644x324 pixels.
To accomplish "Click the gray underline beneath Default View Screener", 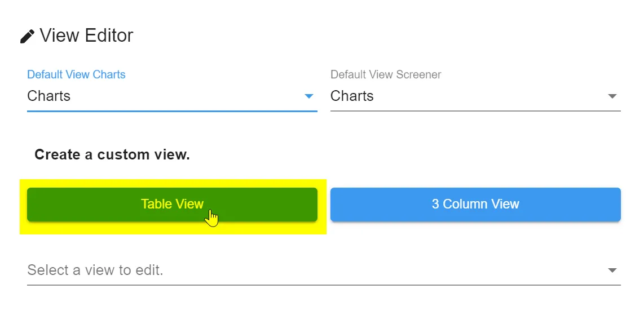I will pos(475,111).
